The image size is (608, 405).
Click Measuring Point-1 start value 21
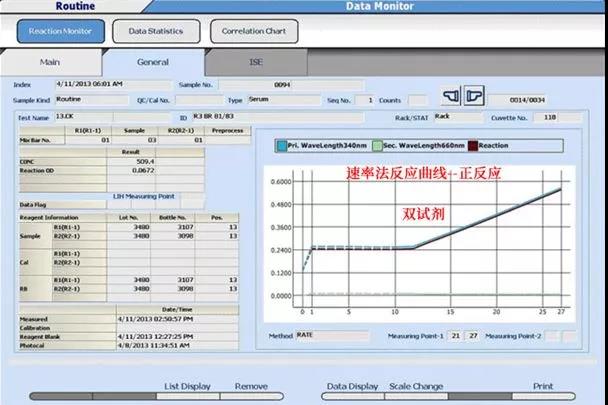456,336
